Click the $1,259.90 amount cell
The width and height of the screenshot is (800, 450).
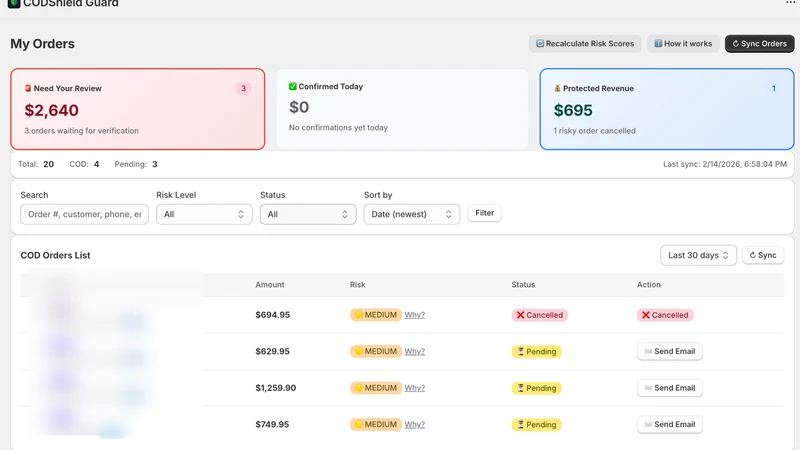(x=276, y=388)
